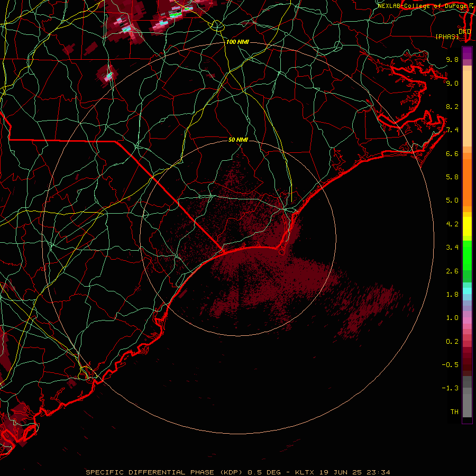Click the 7.4 color scale value
This screenshot has width=476, height=476.
pyautogui.click(x=452, y=130)
